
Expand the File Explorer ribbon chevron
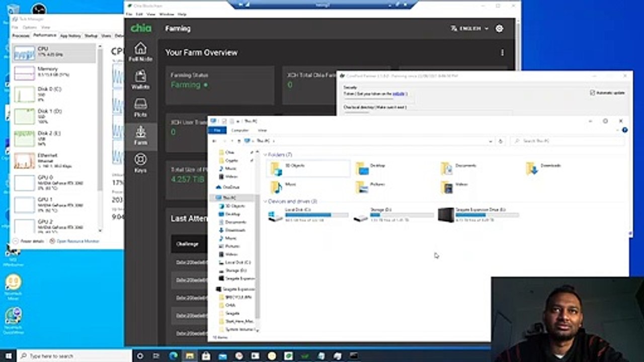617,130
